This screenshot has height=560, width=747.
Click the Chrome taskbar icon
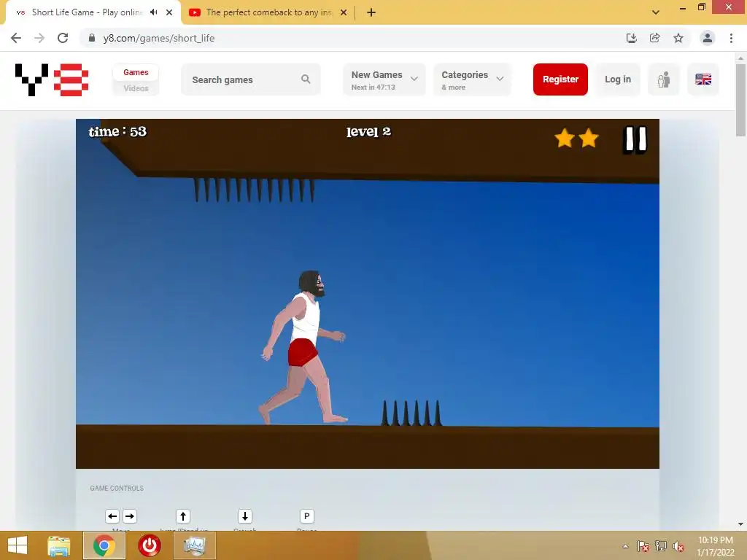(104, 545)
